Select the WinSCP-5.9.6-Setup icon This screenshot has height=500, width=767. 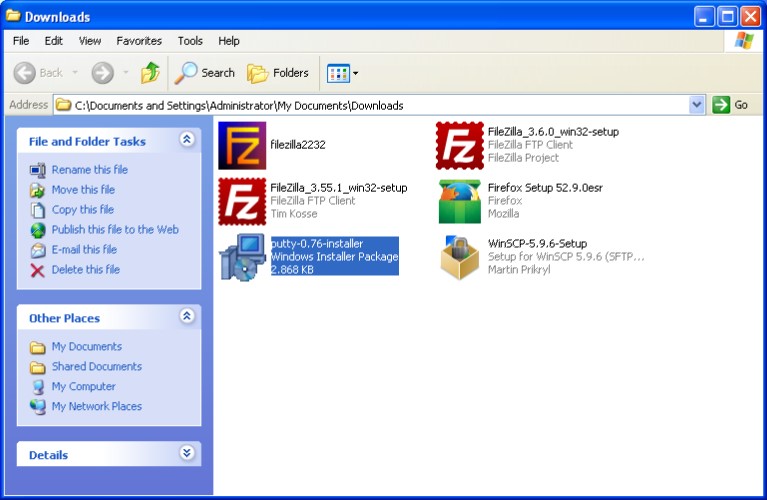pyautogui.click(x=459, y=257)
